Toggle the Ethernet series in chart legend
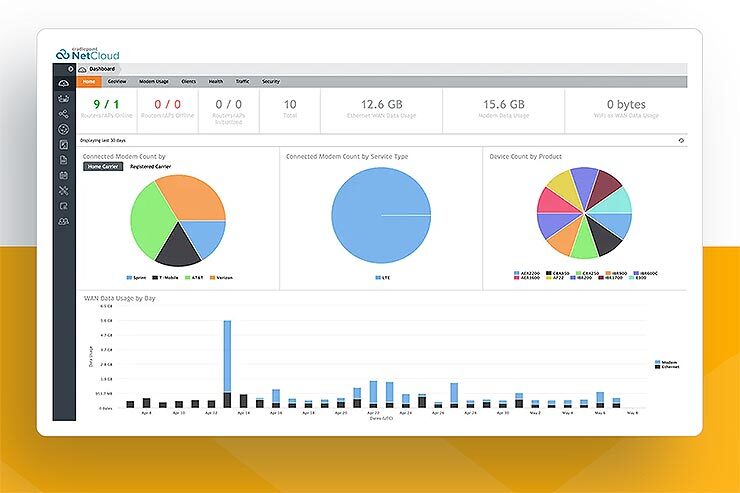The height and width of the screenshot is (493, 740). (x=665, y=368)
